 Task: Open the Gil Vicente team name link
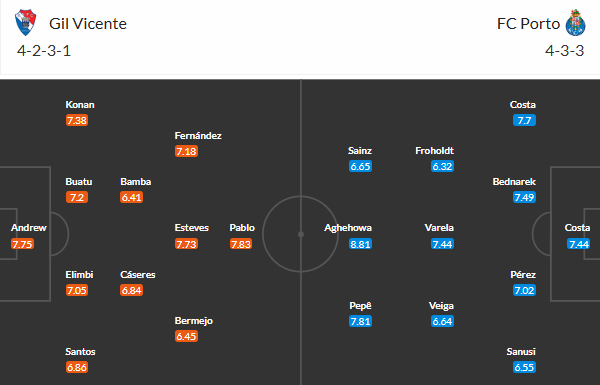click(88, 24)
